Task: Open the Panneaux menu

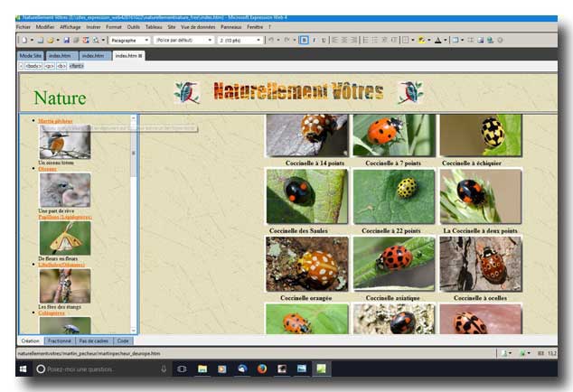Action: point(231,27)
